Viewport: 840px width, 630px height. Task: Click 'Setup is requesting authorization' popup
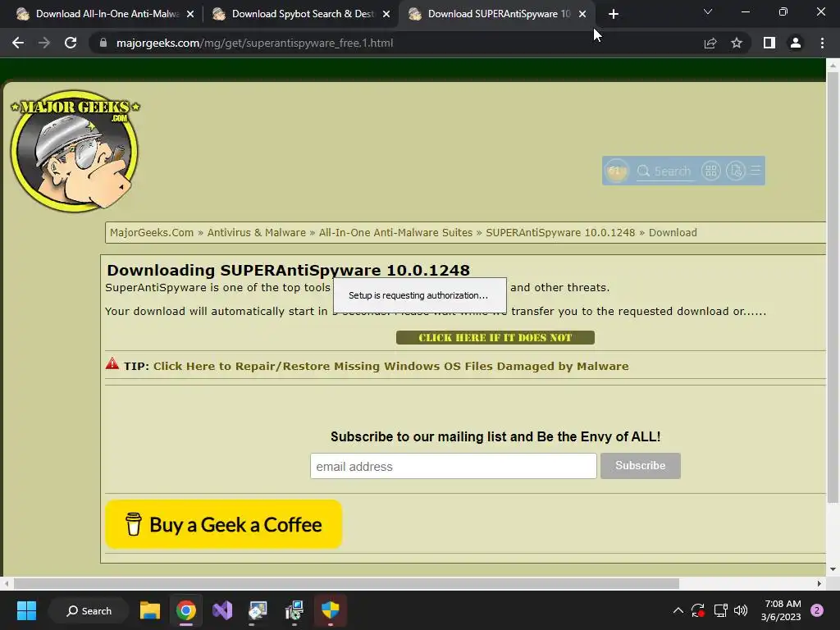point(419,295)
